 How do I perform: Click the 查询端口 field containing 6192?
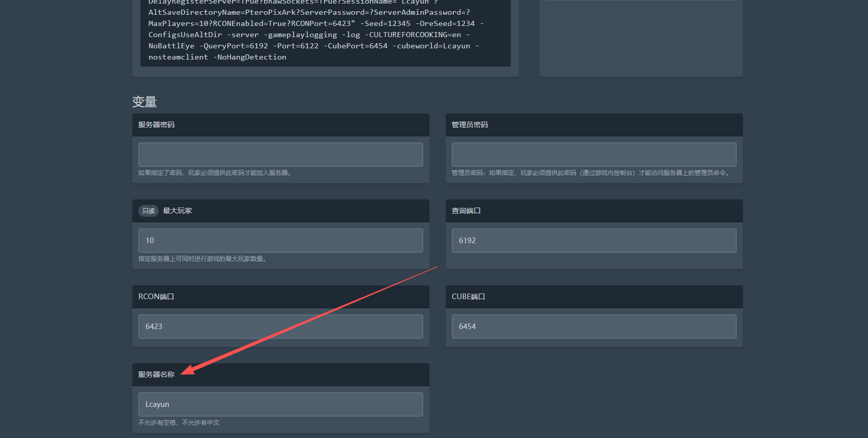(x=594, y=241)
